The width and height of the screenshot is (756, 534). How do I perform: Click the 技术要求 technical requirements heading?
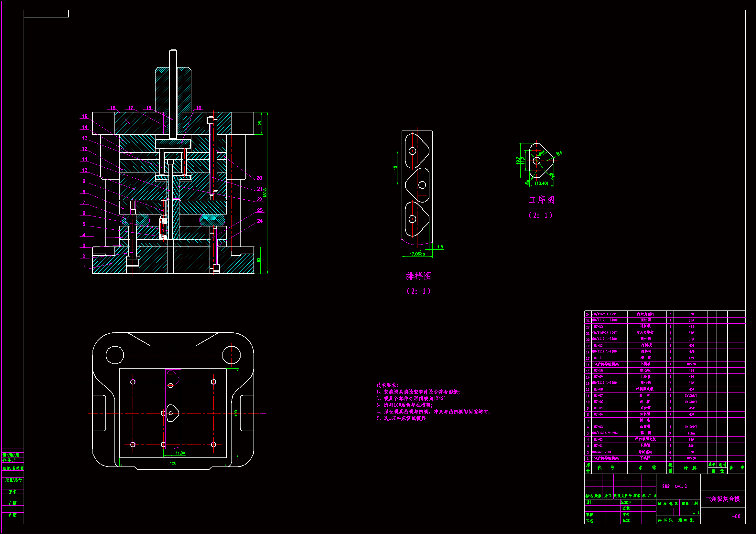point(387,385)
